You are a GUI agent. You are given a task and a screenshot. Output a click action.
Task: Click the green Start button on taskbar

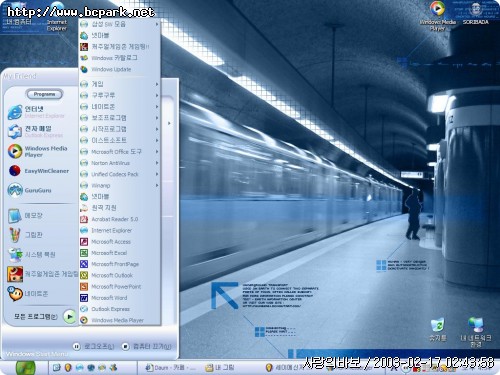coord(25,368)
